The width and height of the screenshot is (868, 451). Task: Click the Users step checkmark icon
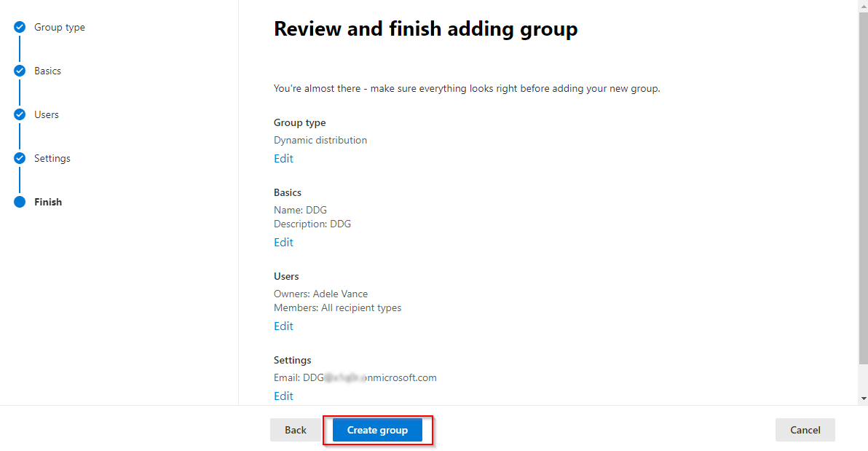pyautogui.click(x=20, y=115)
